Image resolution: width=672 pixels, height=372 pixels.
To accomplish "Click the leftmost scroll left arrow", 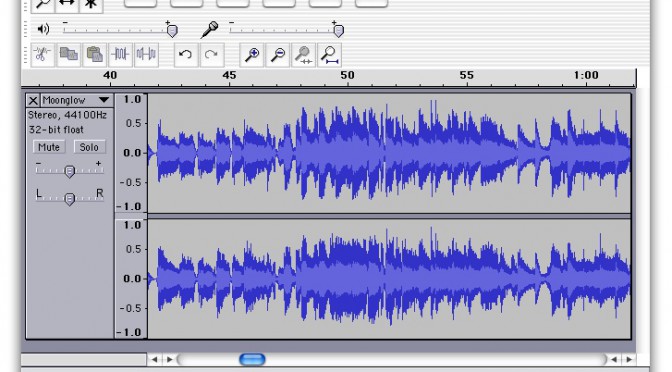I will tap(155, 359).
